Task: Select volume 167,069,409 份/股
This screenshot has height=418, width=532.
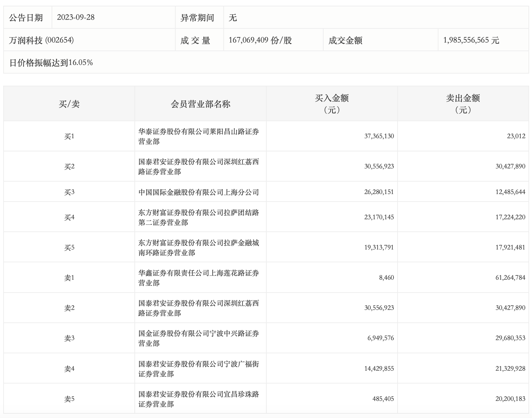Action: tap(260, 40)
